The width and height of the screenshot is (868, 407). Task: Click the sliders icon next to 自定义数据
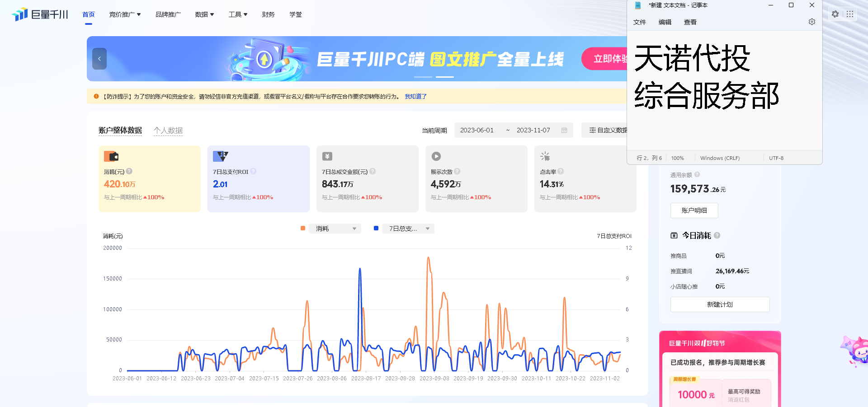coord(592,130)
